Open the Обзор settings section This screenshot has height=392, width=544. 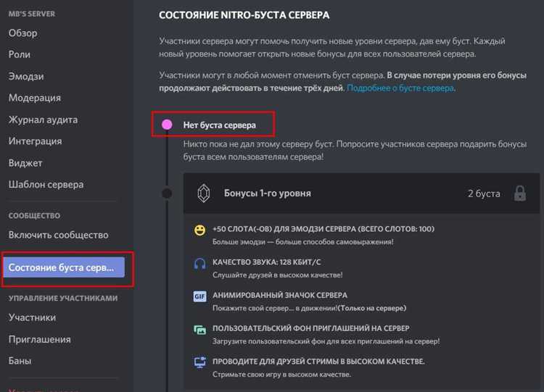(23, 33)
